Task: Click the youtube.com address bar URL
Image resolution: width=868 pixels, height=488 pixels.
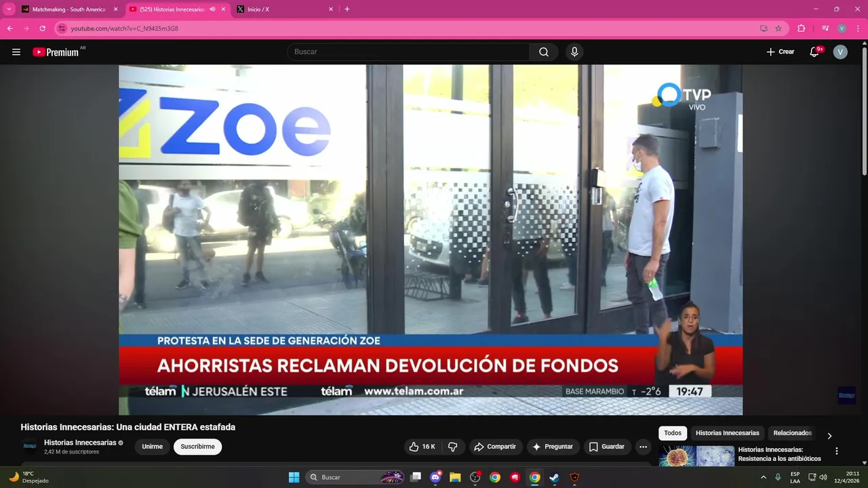Action: click(124, 28)
